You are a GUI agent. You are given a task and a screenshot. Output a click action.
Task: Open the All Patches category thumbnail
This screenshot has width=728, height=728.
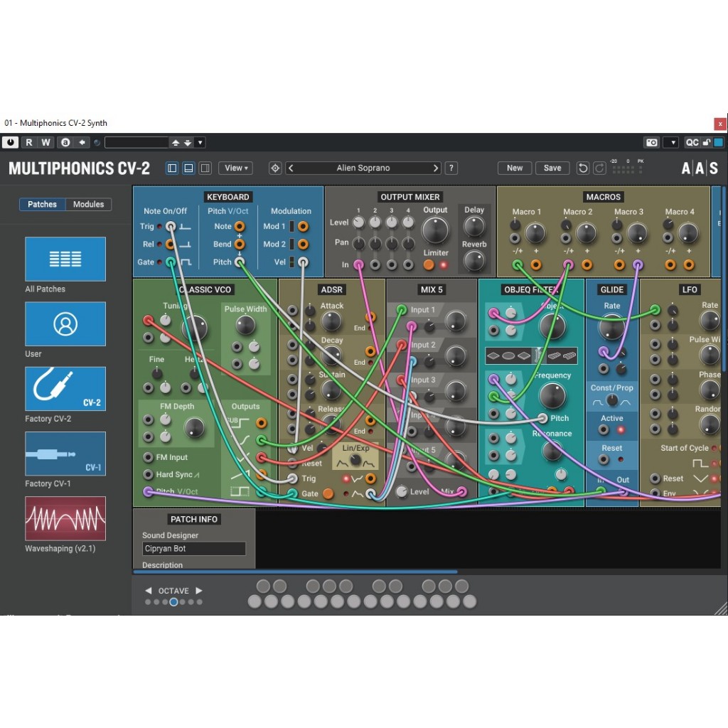(x=65, y=259)
